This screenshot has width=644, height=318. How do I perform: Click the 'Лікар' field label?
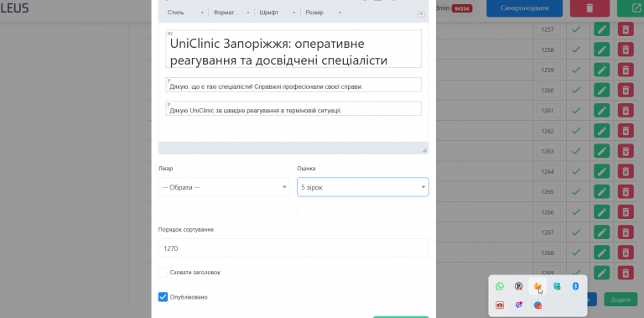tap(164, 169)
